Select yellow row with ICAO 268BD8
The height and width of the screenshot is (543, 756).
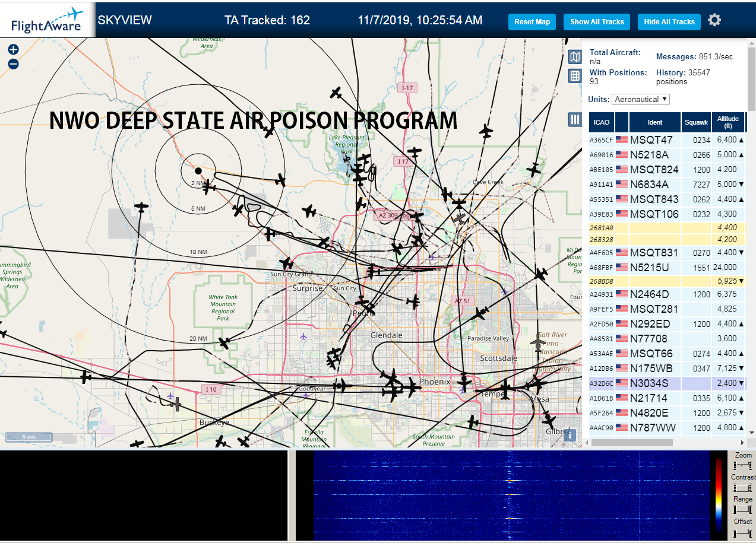click(x=666, y=281)
